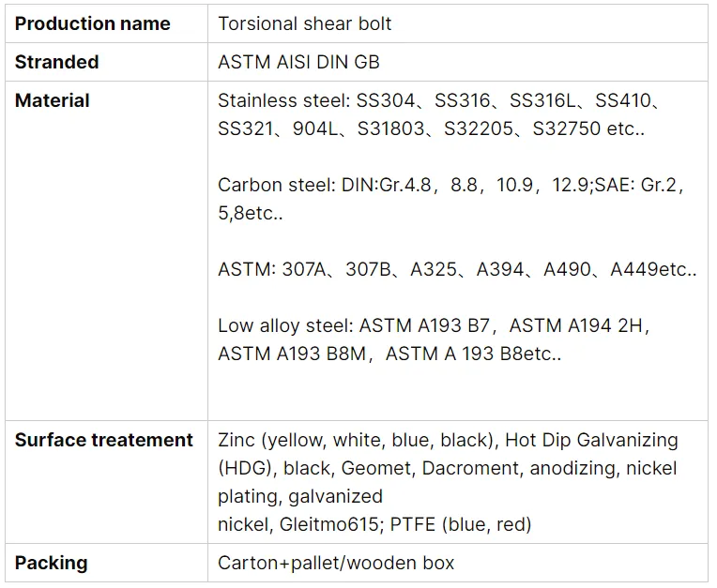Click the (HDG), black, Geomet line
Screen dimensions: 717x588
[447, 467]
